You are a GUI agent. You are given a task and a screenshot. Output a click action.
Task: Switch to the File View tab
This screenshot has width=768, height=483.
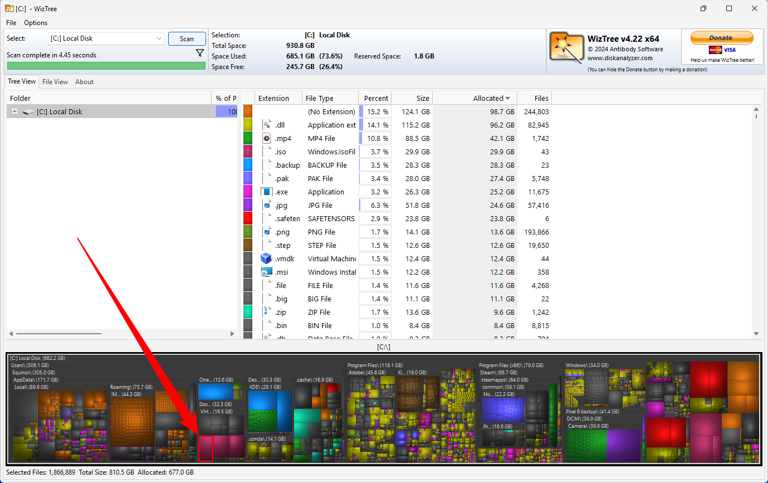coord(55,82)
